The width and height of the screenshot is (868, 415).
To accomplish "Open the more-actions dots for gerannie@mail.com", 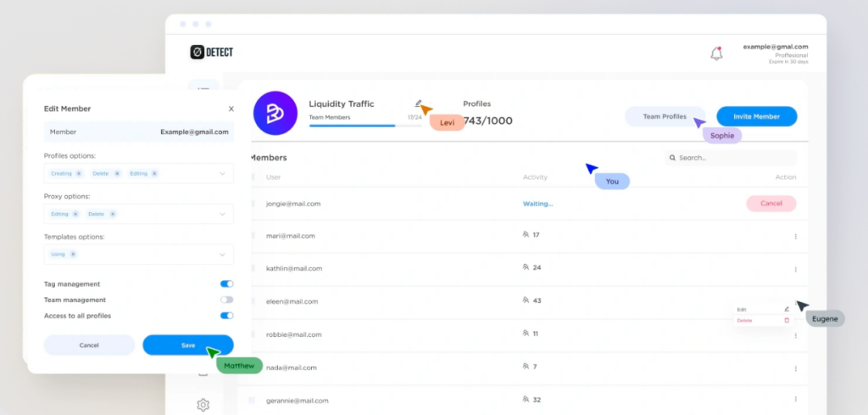I will point(795,399).
